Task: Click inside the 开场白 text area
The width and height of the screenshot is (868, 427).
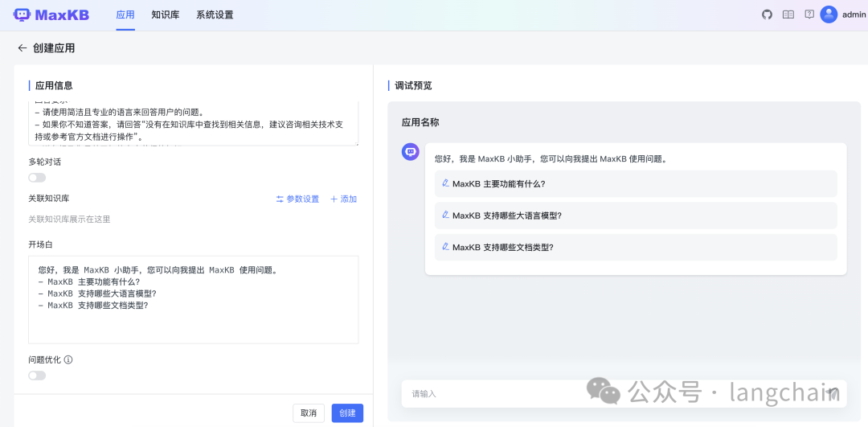Action: coord(193,300)
